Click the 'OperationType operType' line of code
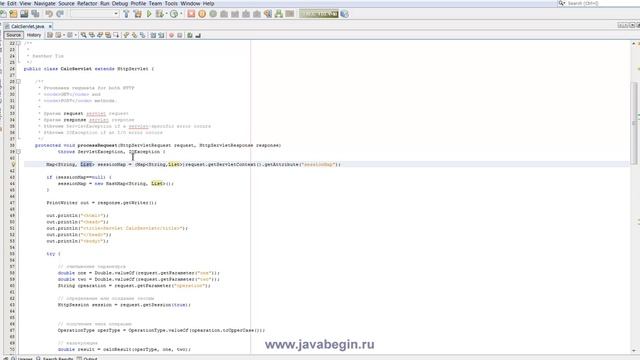Viewport: 640px width, 360px height. (x=161, y=330)
